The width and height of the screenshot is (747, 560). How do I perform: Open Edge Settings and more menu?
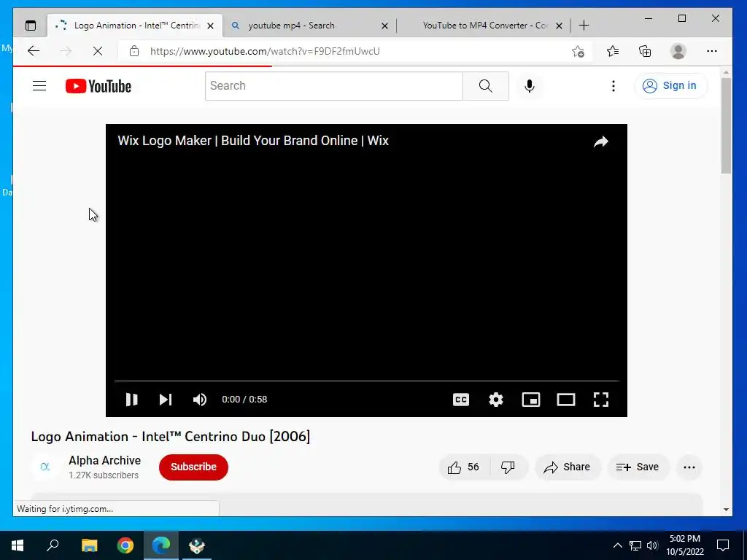point(712,51)
